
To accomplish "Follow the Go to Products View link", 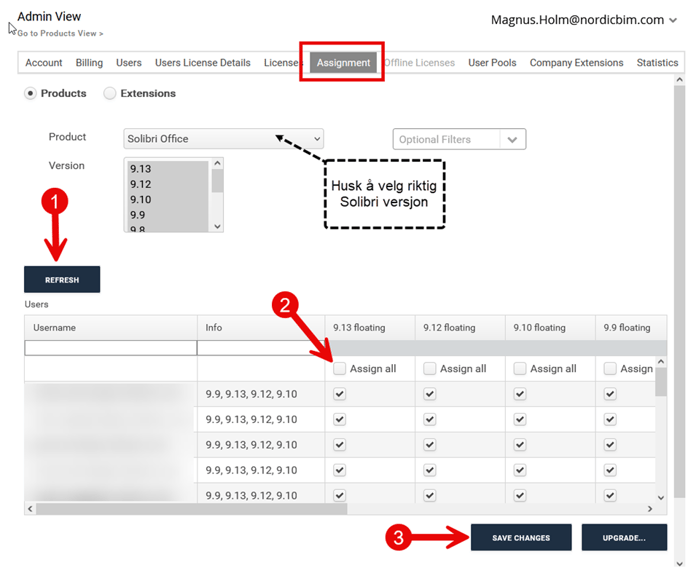I will click(60, 33).
